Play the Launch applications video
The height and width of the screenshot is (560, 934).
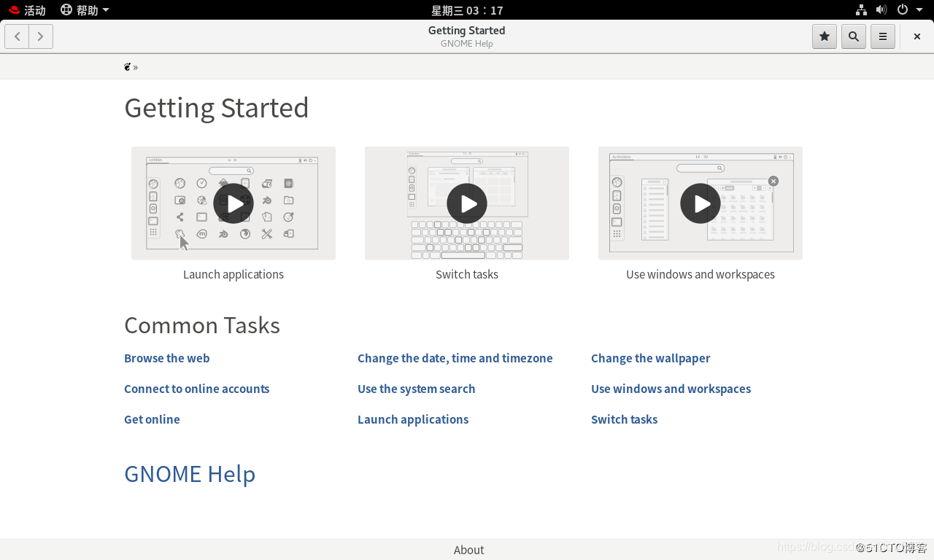coord(233,203)
